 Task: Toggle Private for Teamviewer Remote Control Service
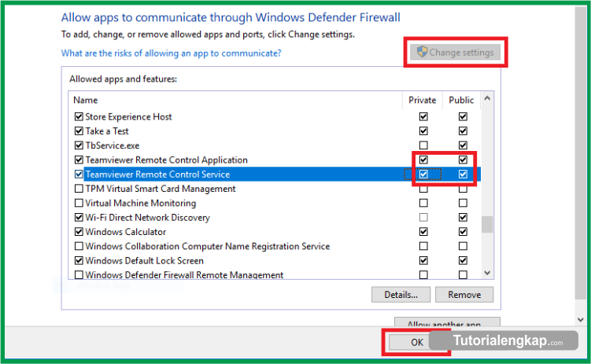[423, 175]
